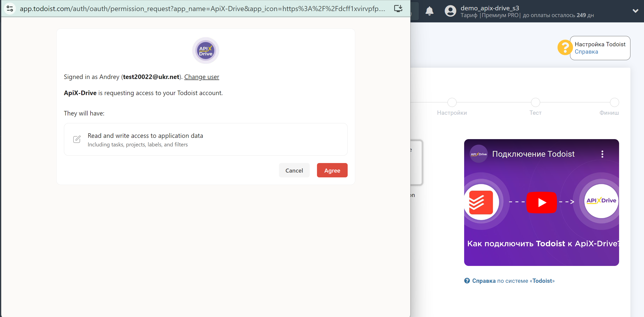This screenshot has height=317, width=644.
Task: Open Справка по системе Todoist link
Action: tap(513, 281)
